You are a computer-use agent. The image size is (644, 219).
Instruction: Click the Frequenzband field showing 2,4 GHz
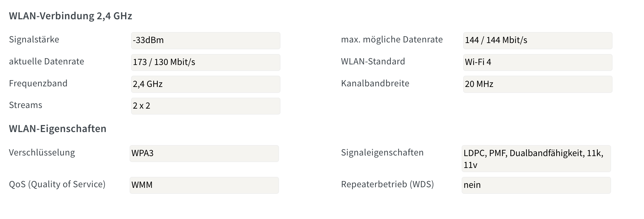(205, 84)
